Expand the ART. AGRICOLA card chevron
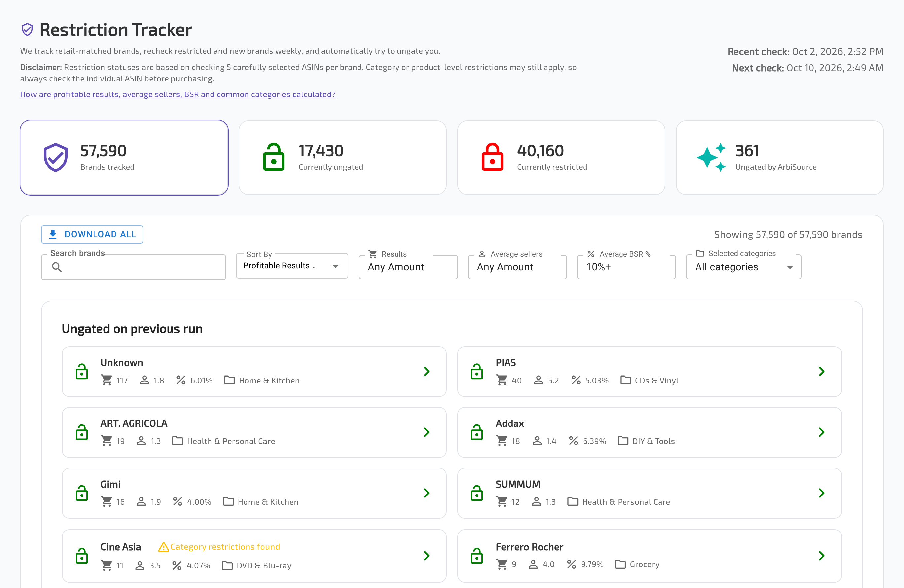 point(427,432)
